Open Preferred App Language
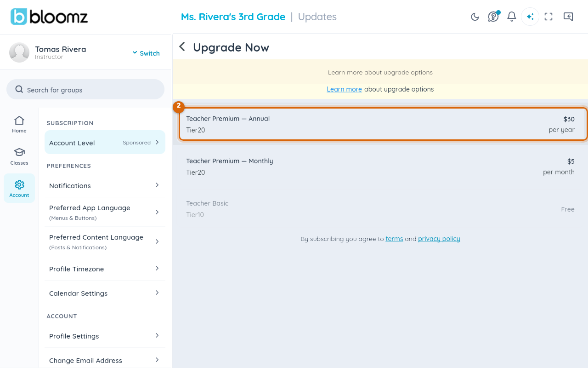This screenshot has height=368, width=588. pos(105,212)
